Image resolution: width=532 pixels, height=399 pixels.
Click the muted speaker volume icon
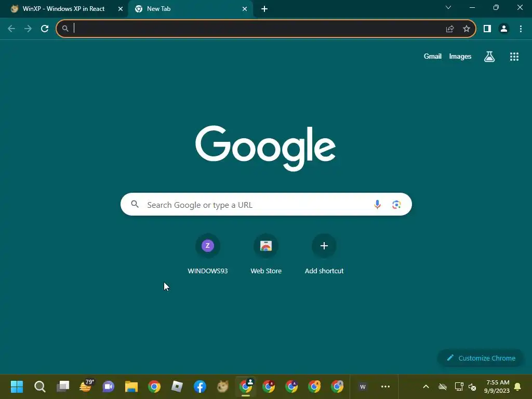pyautogui.click(x=472, y=387)
